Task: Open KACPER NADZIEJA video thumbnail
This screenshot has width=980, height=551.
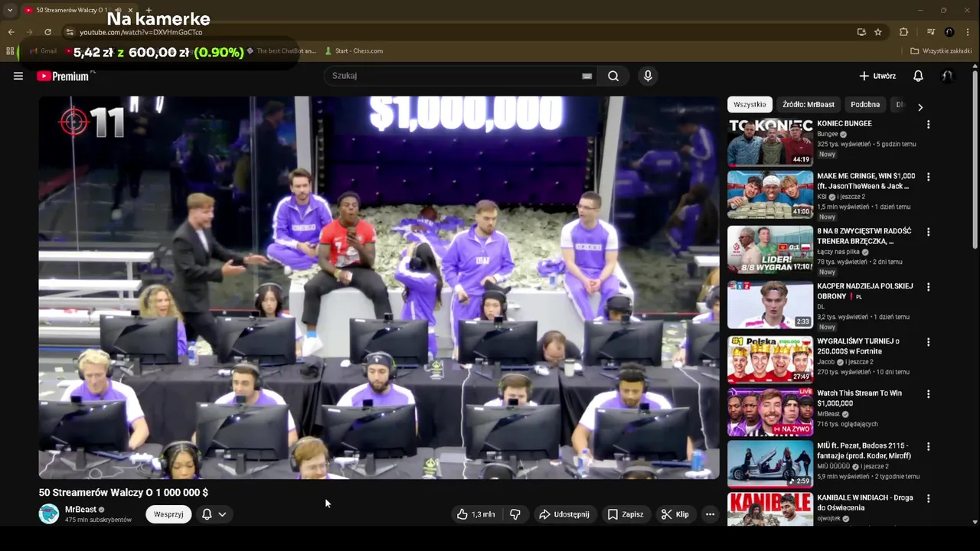Action: [770, 305]
